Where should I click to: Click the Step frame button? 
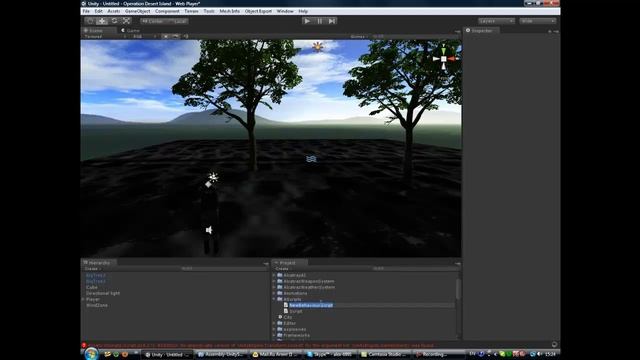click(332, 21)
